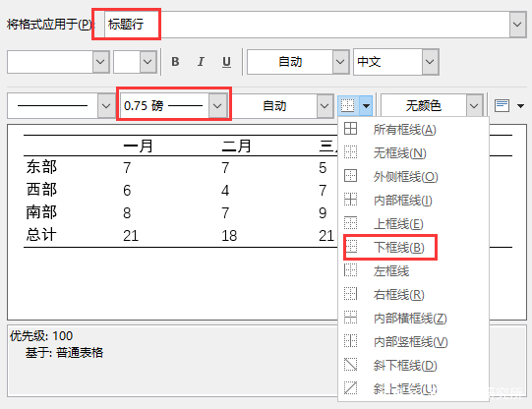The height and width of the screenshot is (409, 532).
Task: Toggle Italic formatting button
Action: point(201,62)
